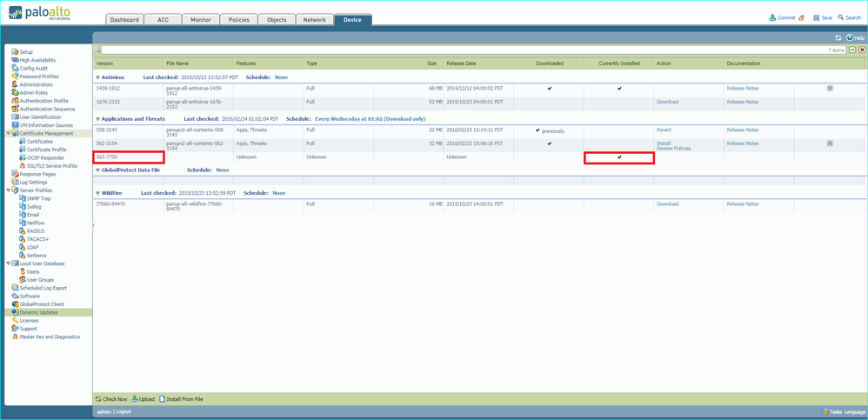This screenshot has width=868, height=420.
Task: Click the Check Now refresh icon at bottom
Action: click(x=98, y=399)
